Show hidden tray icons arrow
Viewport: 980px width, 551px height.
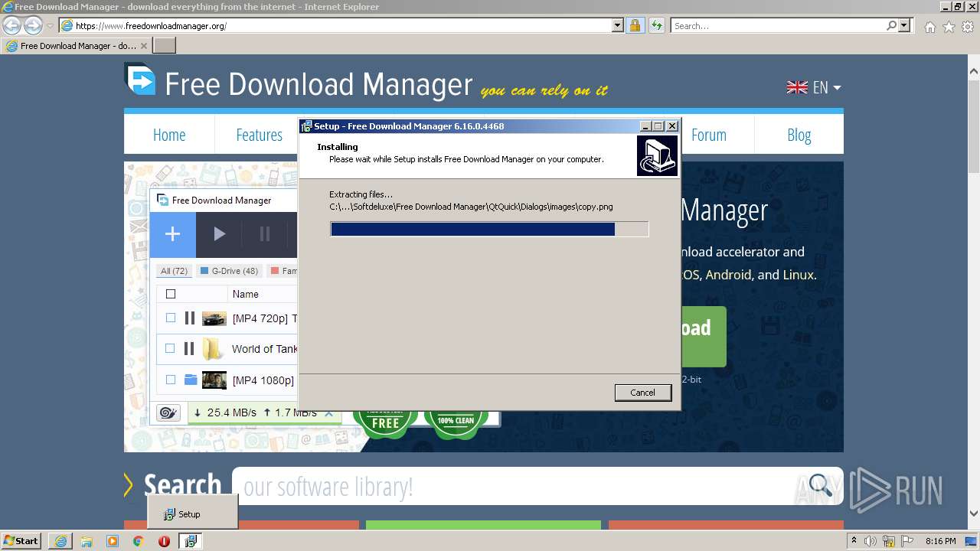[x=854, y=541]
